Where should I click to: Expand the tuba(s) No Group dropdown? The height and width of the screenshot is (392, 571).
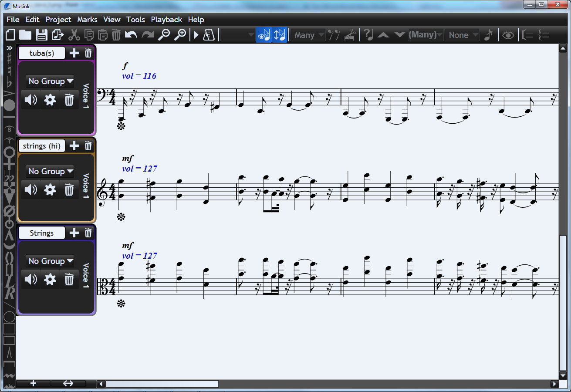(x=50, y=81)
